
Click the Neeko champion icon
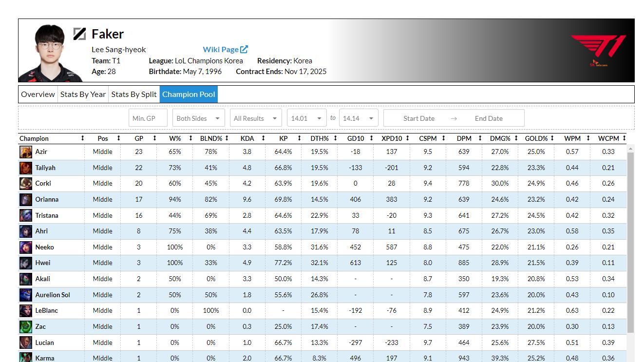click(26, 247)
